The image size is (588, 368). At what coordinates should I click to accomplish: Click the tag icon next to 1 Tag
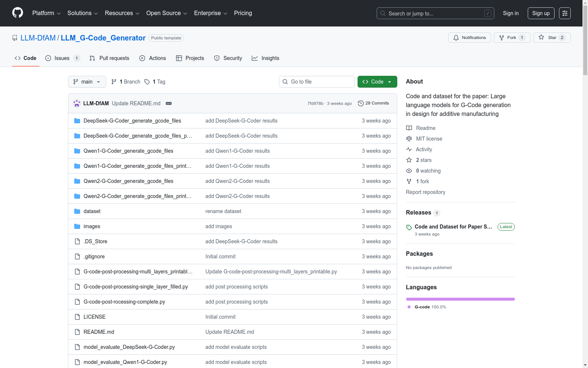(x=147, y=82)
